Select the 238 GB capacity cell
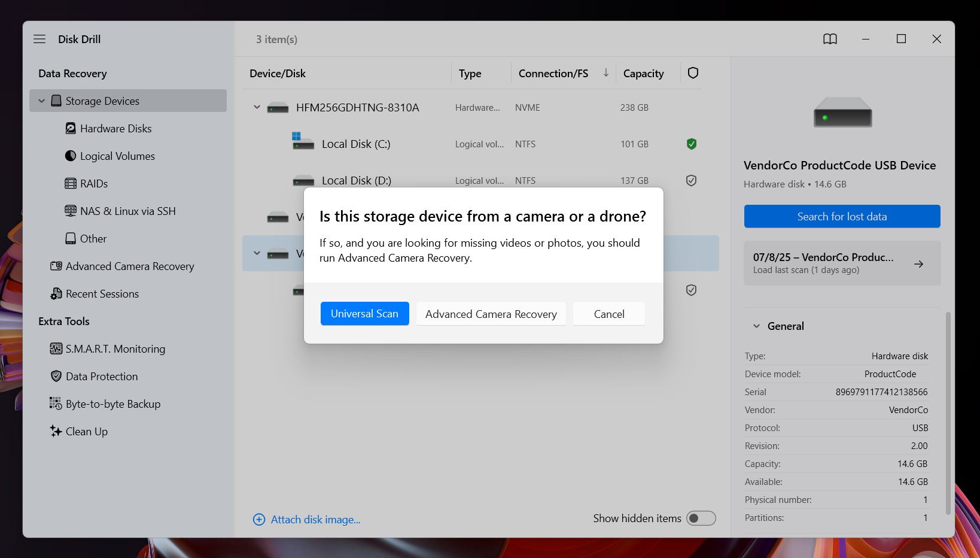 click(x=634, y=107)
